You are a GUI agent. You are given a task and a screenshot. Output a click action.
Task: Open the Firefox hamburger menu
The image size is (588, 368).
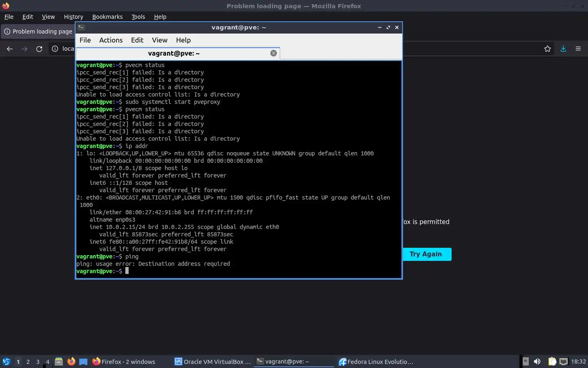[578, 49]
